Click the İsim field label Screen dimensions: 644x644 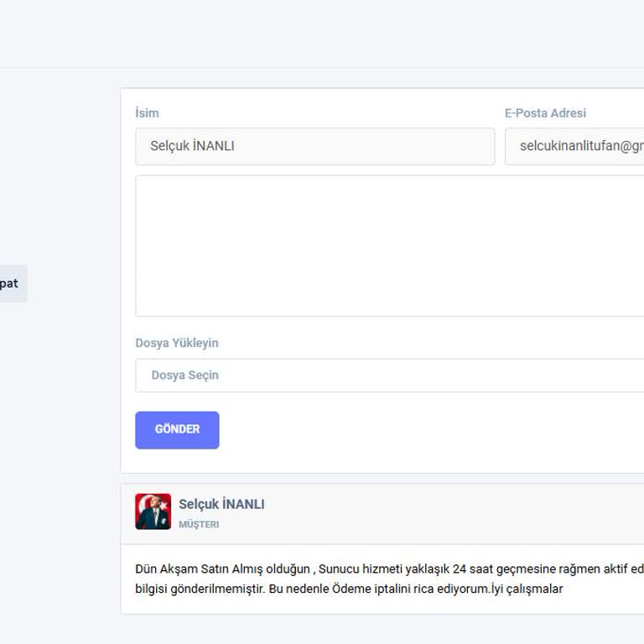pyautogui.click(x=147, y=113)
